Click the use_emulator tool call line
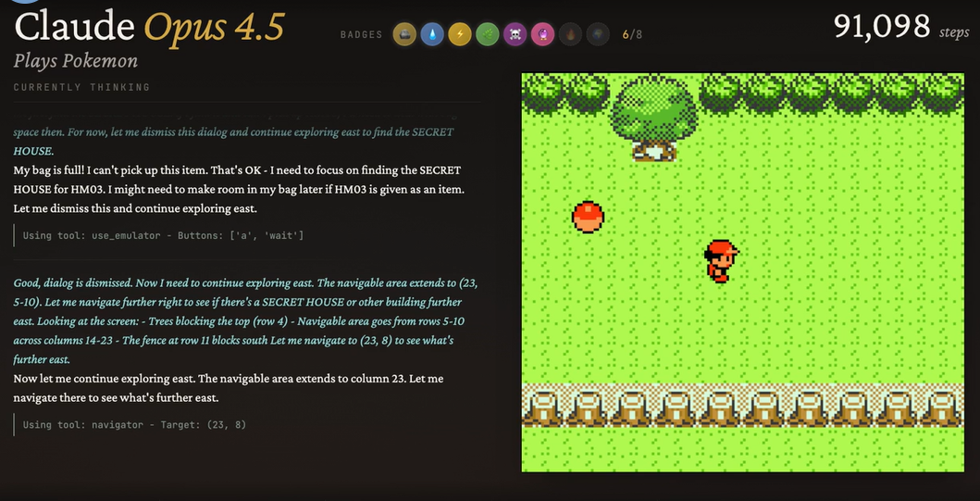 (x=163, y=236)
